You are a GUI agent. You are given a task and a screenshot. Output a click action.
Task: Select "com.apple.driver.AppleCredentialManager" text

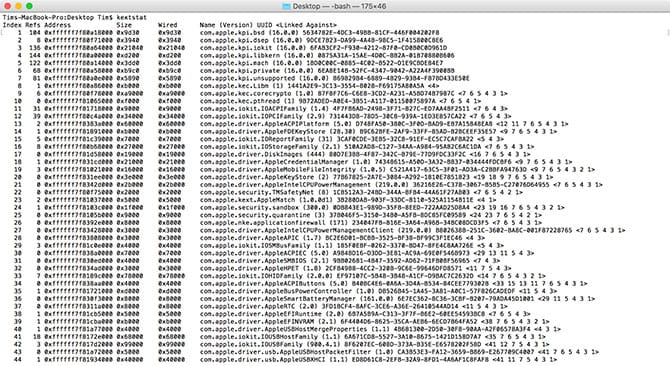(273, 162)
